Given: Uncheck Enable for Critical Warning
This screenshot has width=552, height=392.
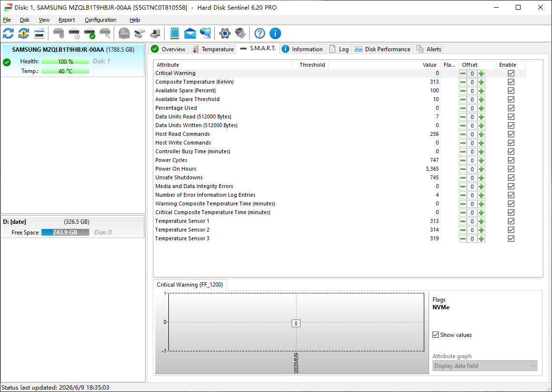Looking at the screenshot, I should coord(511,73).
